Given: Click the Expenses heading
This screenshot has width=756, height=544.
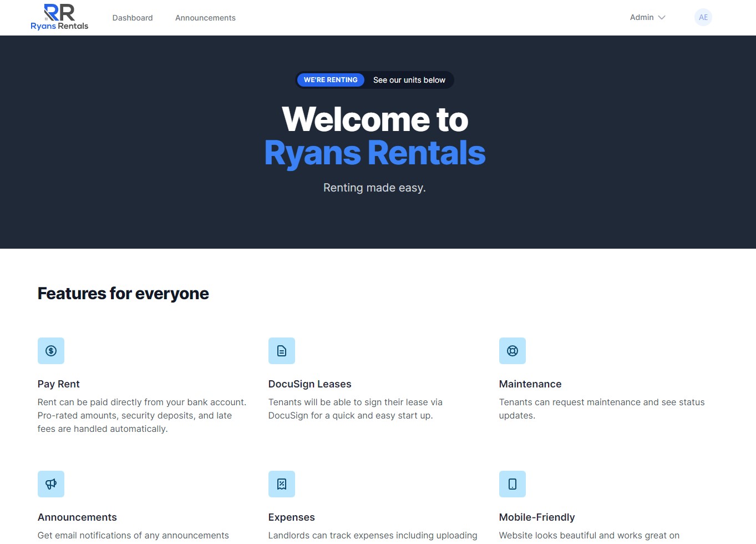Looking at the screenshot, I should pyautogui.click(x=292, y=517).
